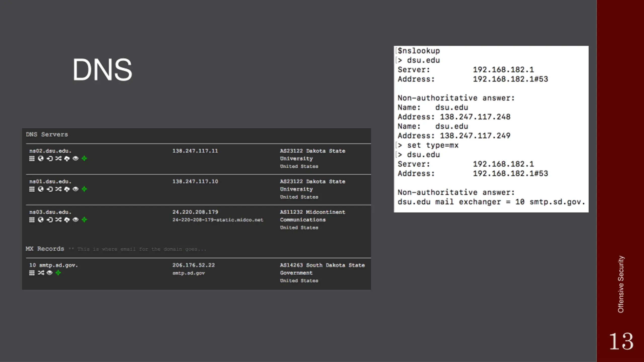Click the 'set type=mx' line in terminal
This screenshot has width=644, height=362.
pos(432,145)
